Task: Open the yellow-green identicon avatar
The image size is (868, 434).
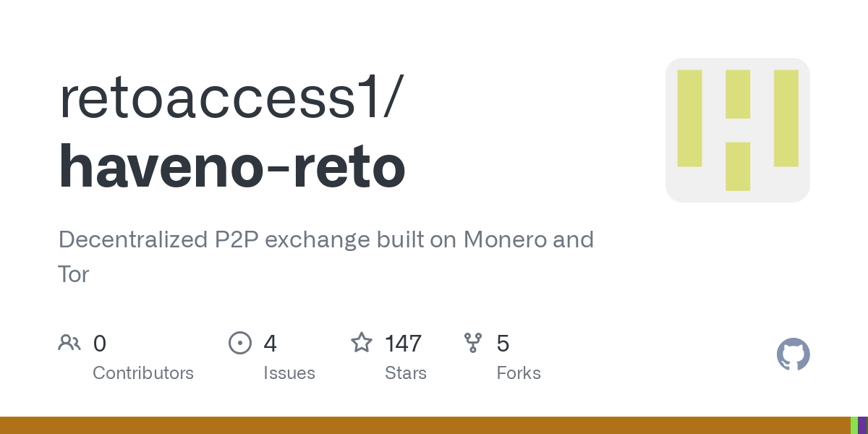Action: coord(738,130)
